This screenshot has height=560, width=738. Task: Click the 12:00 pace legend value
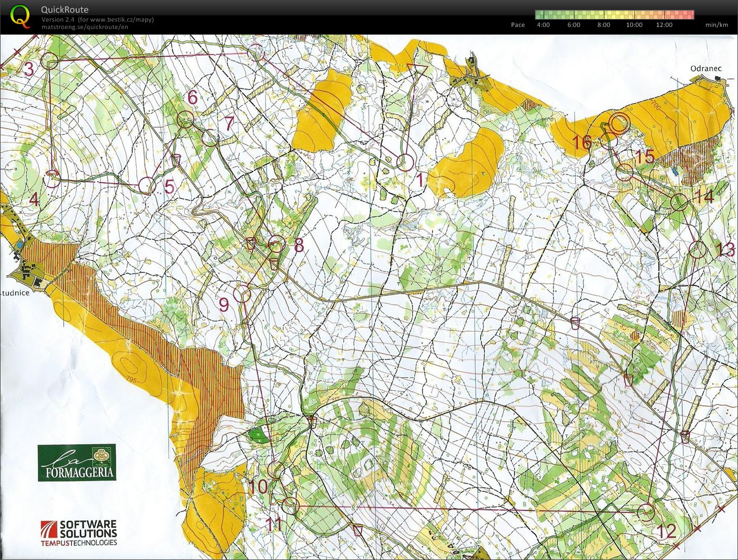point(664,25)
